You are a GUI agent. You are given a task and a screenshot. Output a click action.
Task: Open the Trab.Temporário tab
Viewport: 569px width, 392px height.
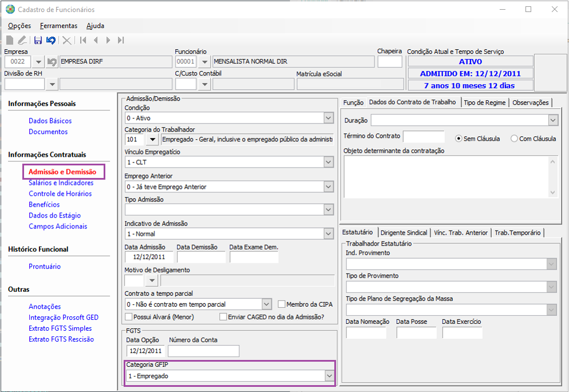pyautogui.click(x=517, y=233)
